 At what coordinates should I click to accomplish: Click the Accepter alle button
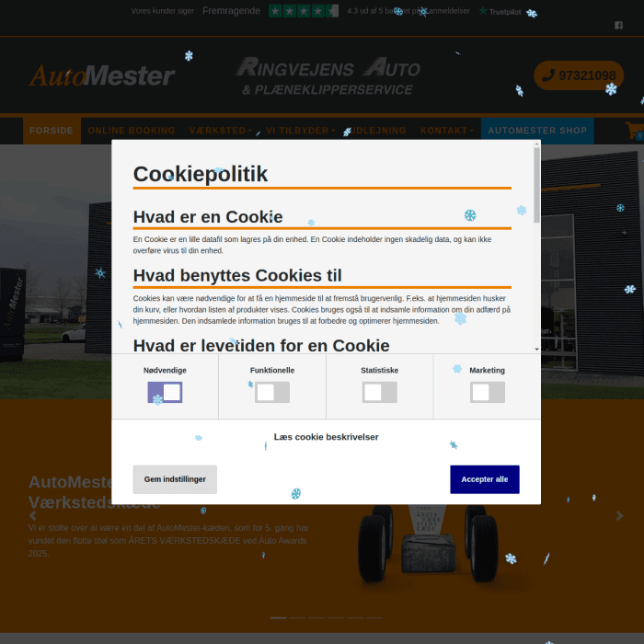tap(485, 479)
